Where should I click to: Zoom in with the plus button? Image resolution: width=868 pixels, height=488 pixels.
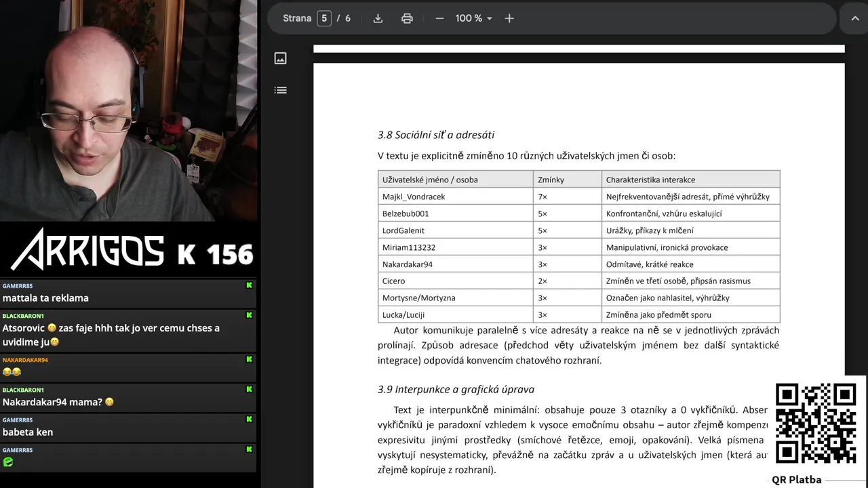509,18
